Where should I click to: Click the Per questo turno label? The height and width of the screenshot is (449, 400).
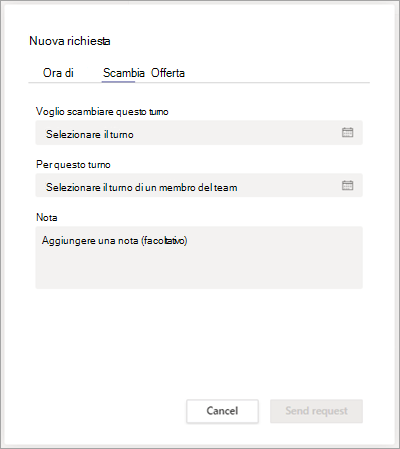coord(73,165)
